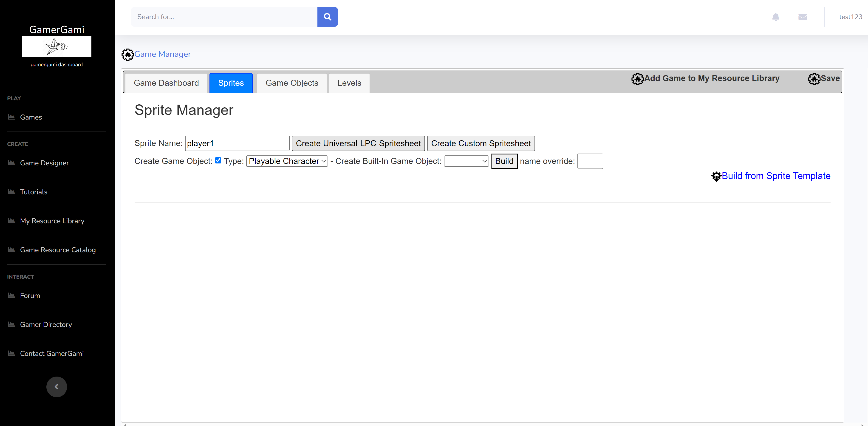Click the chart icon beside Forum
The height and width of the screenshot is (426, 868).
[x=11, y=295]
